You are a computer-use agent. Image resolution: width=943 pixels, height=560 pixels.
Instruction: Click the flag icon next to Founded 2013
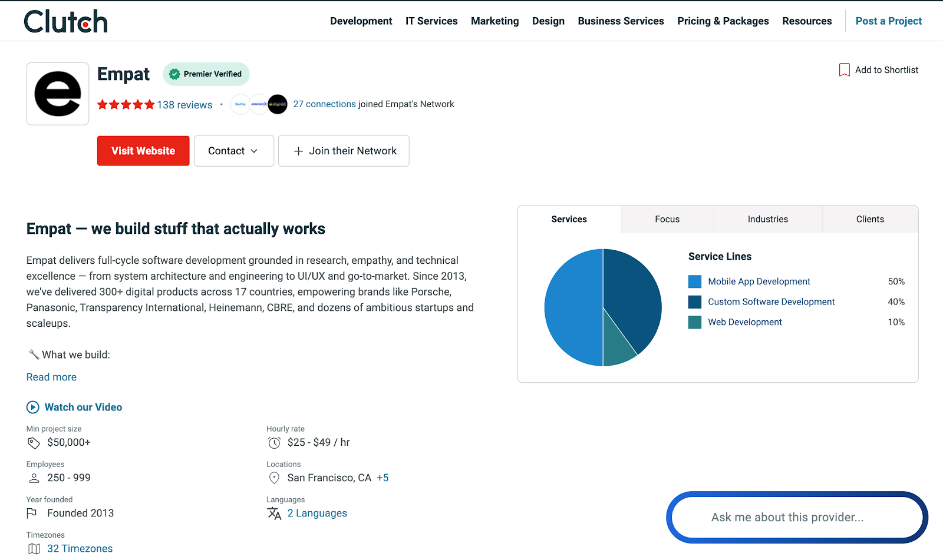34,513
